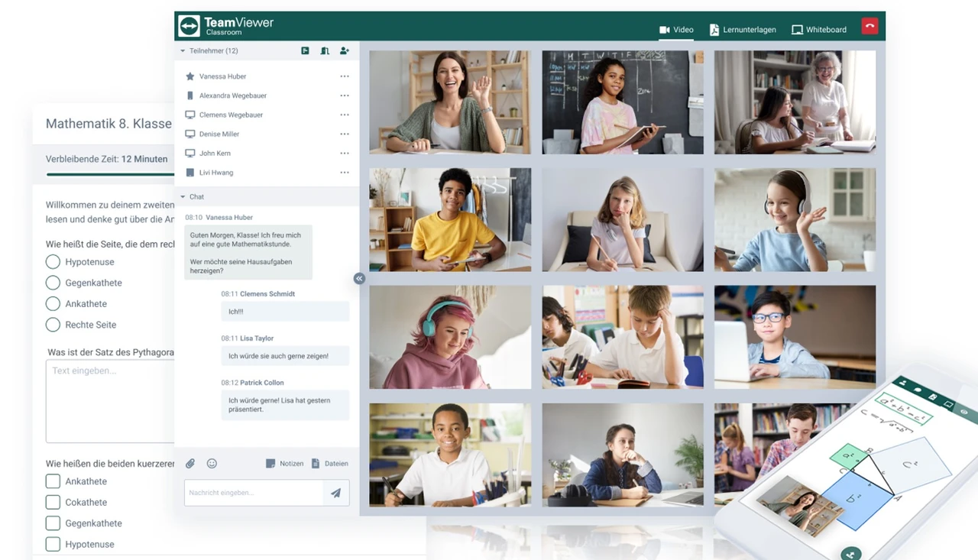Open the emoji picker in chat
Screen dimensions: 978x560
(x=212, y=464)
